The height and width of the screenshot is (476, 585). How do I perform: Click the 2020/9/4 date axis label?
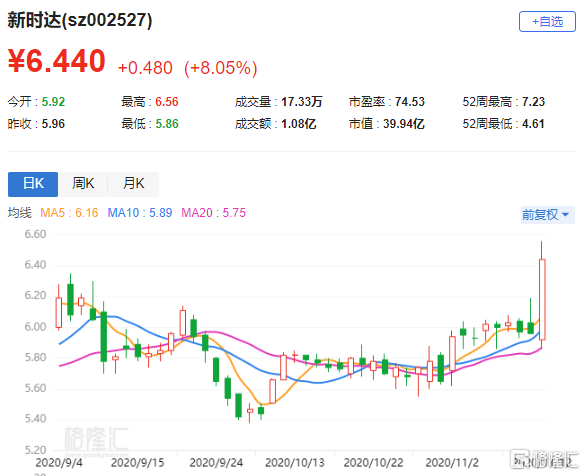[59, 463]
